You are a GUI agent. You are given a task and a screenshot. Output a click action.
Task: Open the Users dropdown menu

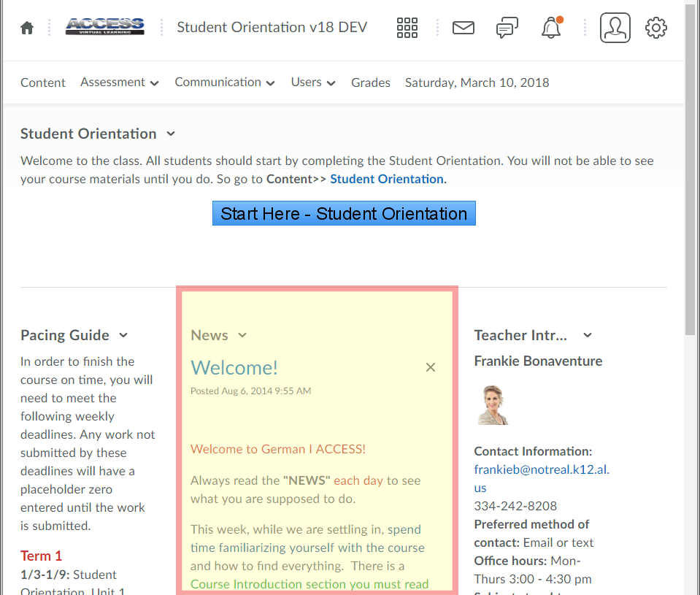click(x=312, y=82)
